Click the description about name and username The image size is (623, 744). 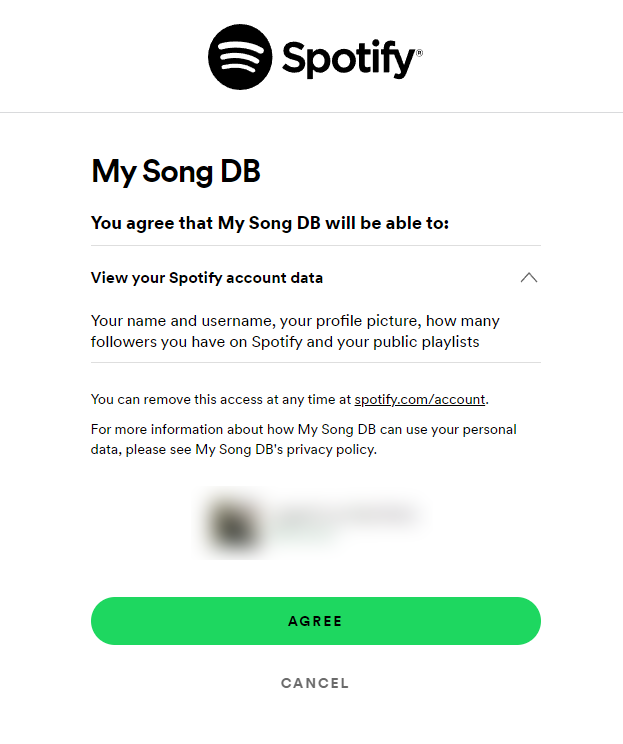[x=295, y=331]
